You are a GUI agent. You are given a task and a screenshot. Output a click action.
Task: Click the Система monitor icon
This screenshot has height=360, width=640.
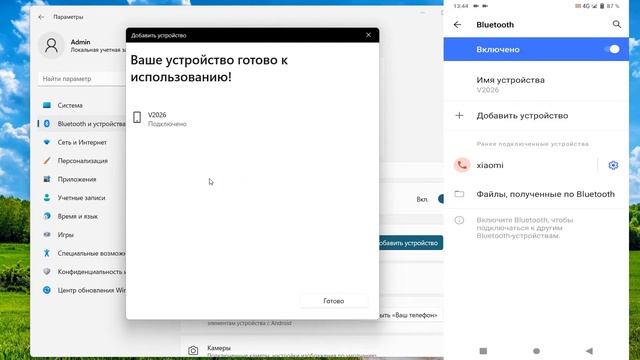pos(47,105)
